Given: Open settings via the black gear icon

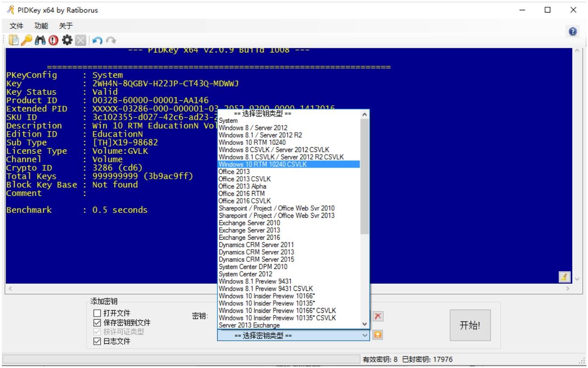Looking at the screenshot, I should click(x=67, y=40).
